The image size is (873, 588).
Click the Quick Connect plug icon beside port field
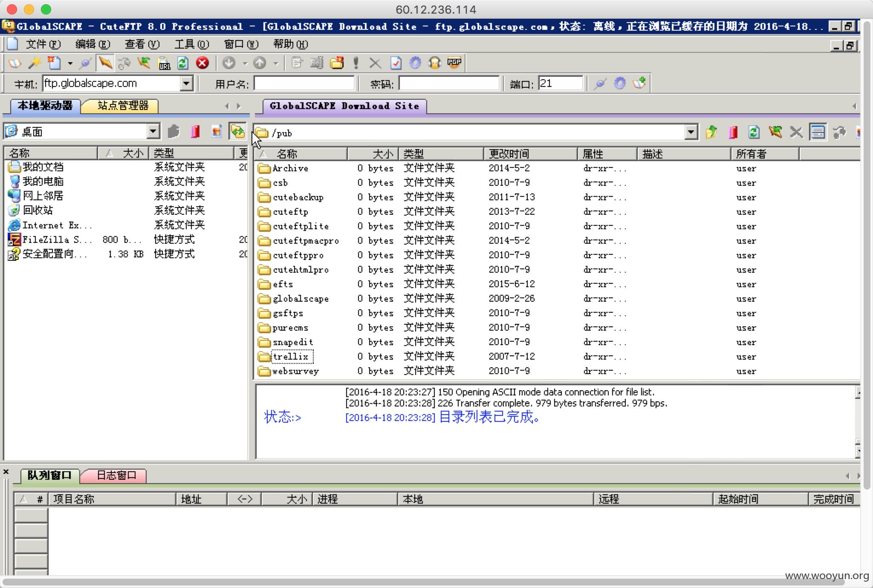tap(600, 83)
